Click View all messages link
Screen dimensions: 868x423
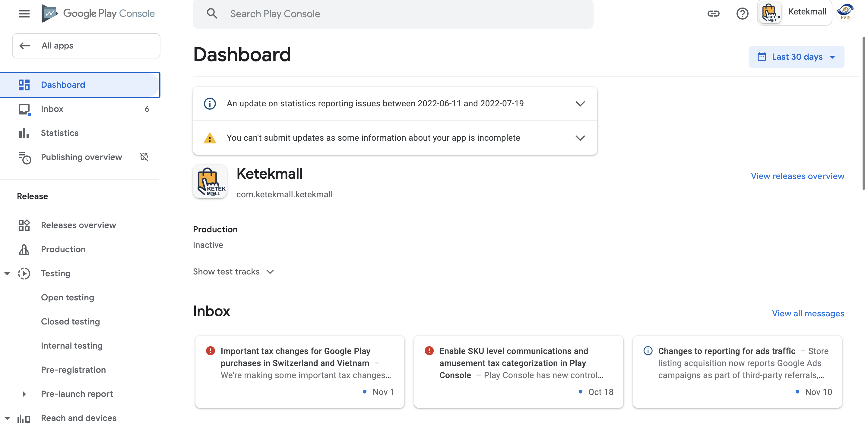[x=808, y=313]
